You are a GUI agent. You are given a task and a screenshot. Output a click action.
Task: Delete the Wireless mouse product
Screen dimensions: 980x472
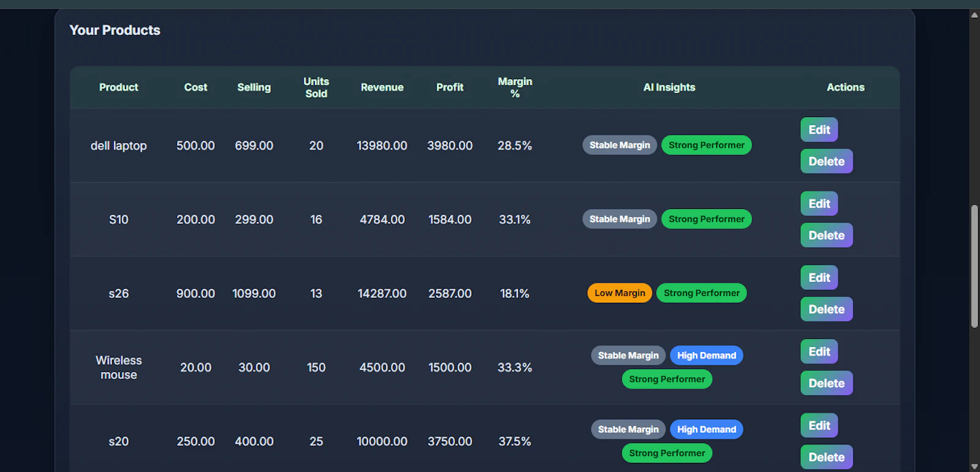pos(826,383)
